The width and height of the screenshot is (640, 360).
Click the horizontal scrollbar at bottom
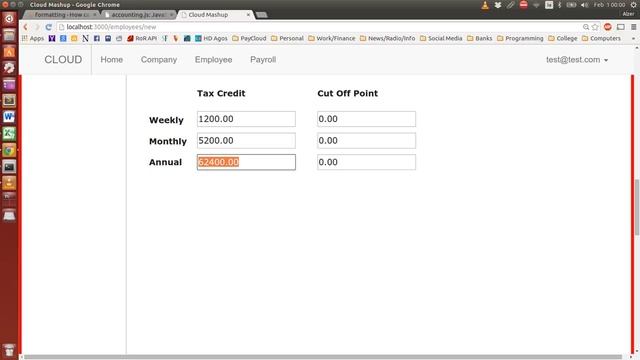click(x=322, y=357)
